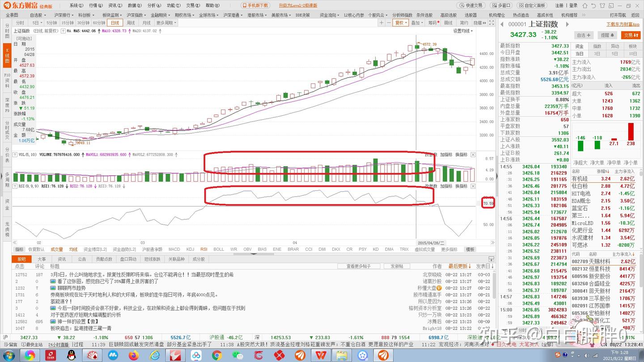
Task: Open F10资料 in left sidebar
Action: pos(7,80)
